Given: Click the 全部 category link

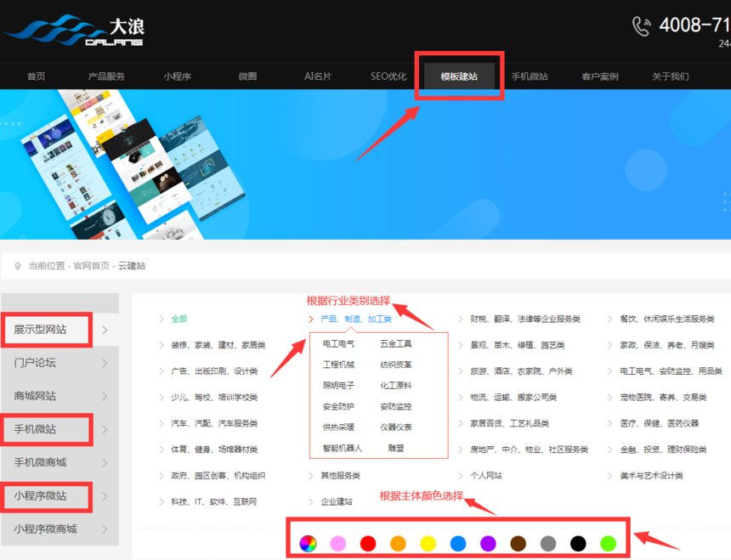Looking at the screenshot, I should pos(178,320).
